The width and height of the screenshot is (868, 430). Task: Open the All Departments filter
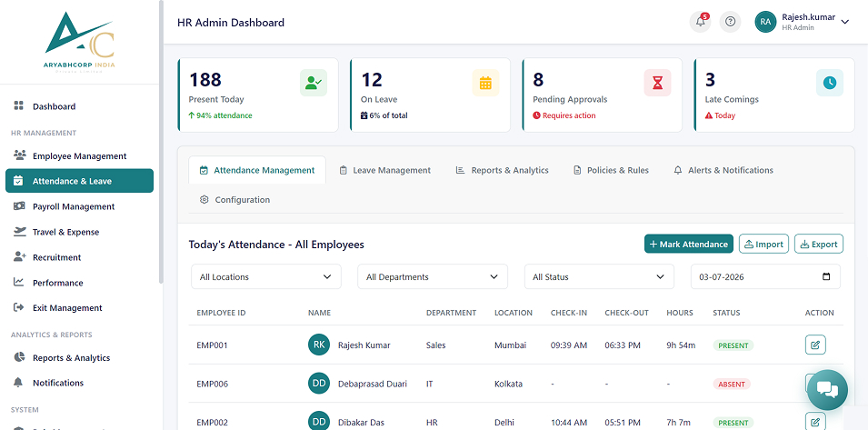(x=433, y=276)
